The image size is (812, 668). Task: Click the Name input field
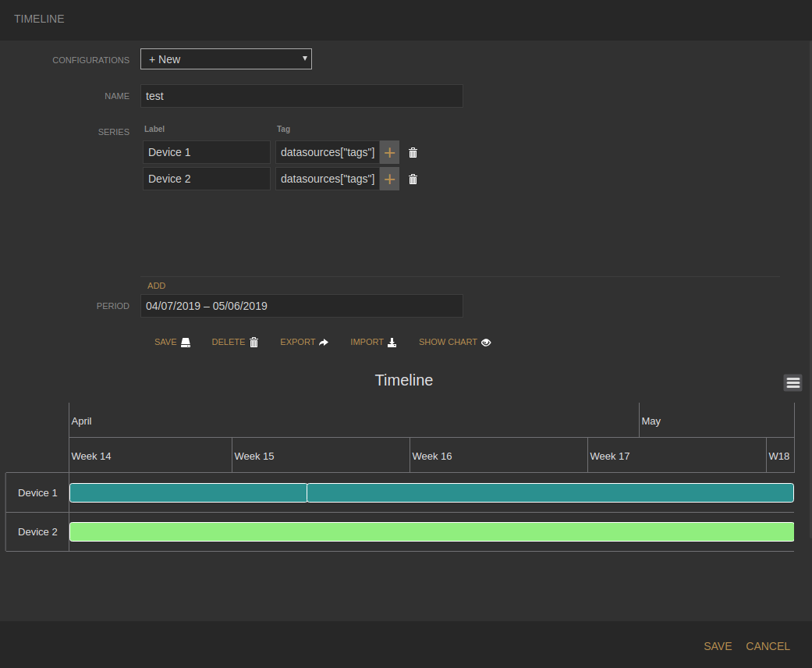(302, 96)
